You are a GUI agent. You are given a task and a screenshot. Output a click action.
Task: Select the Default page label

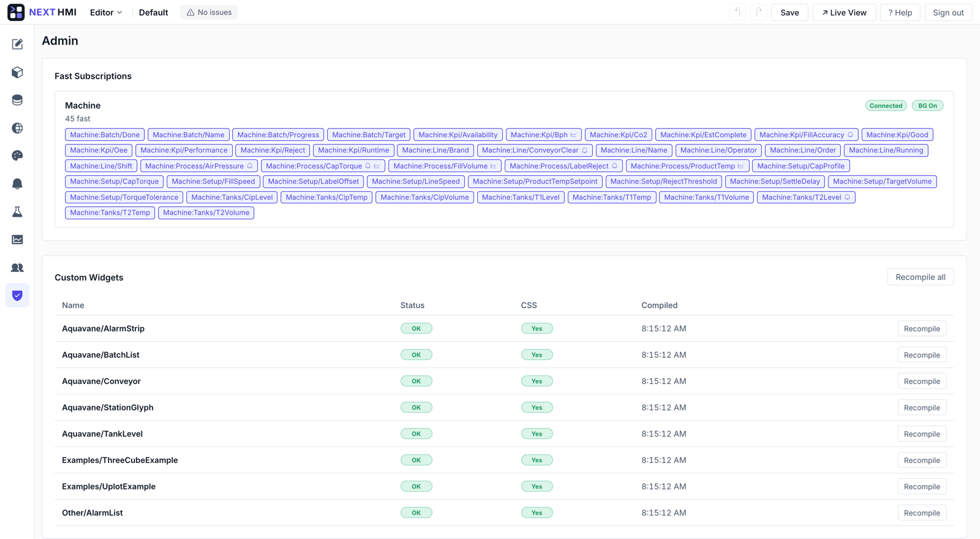click(x=153, y=12)
